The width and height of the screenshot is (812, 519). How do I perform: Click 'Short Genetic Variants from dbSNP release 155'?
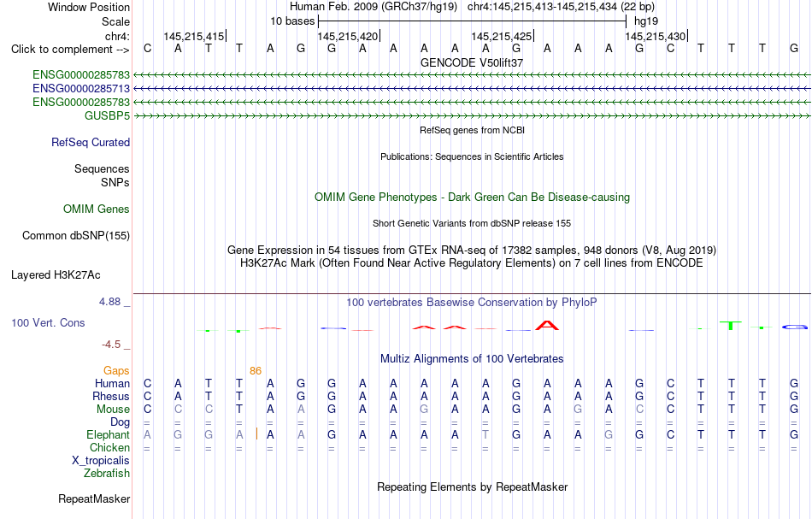pyautogui.click(x=472, y=224)
